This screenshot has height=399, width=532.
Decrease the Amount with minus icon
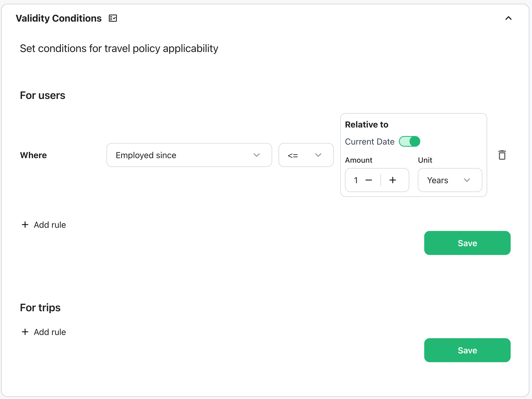tap(368, 180)
